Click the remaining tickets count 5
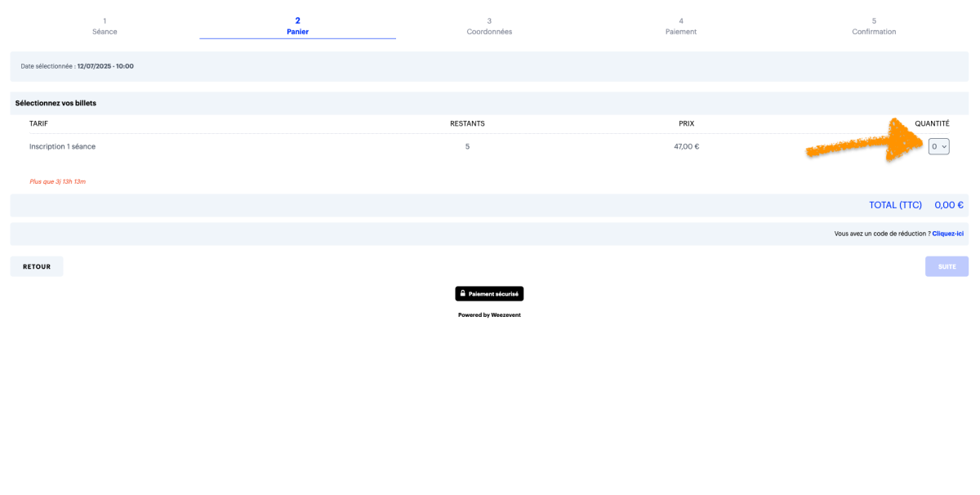The image size is (980, 495). coord(467,146)
